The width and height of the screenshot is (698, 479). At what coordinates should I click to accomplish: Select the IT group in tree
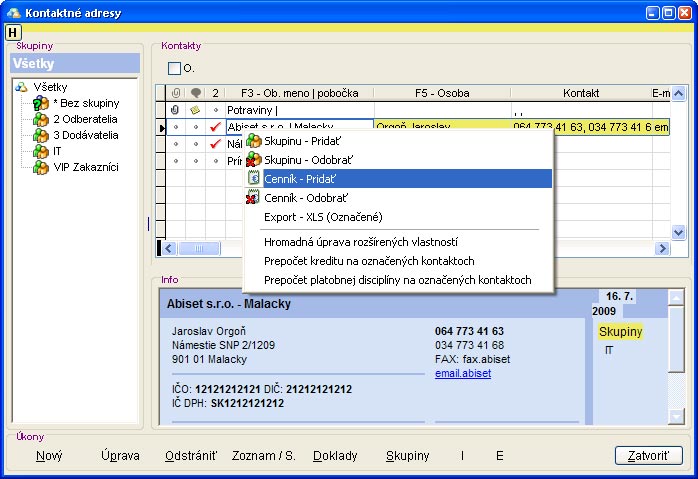pyautogui.click(x=58, y=151)
